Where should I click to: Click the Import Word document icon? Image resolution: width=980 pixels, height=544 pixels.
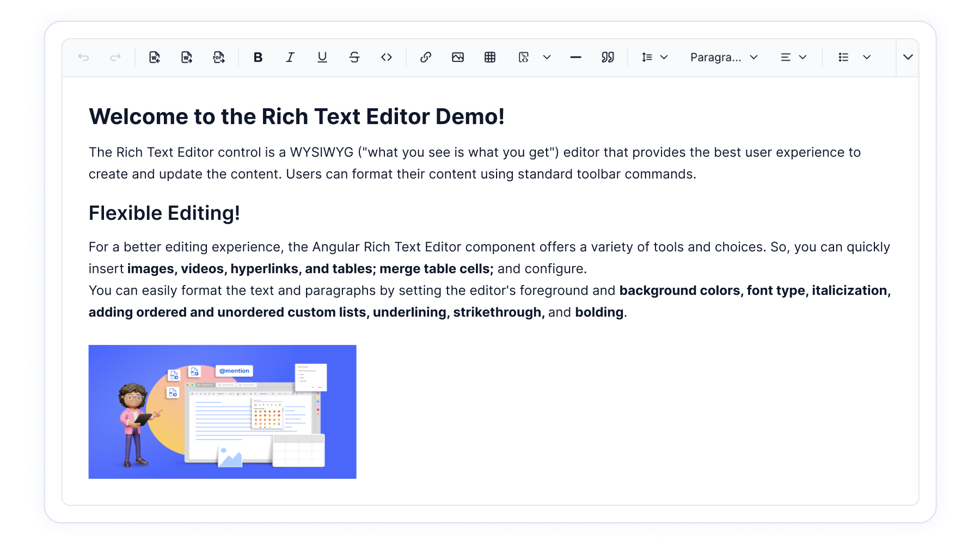tap(155, 57)
